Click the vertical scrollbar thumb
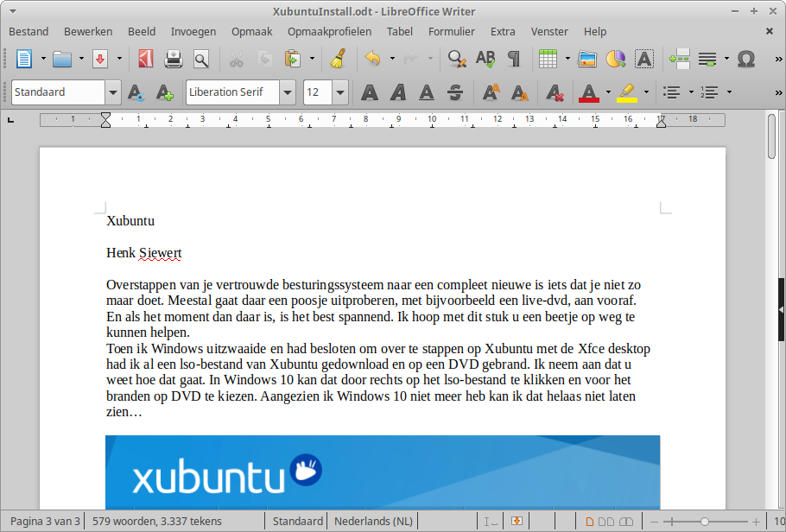786x532 pixels. tap(771, 136)
